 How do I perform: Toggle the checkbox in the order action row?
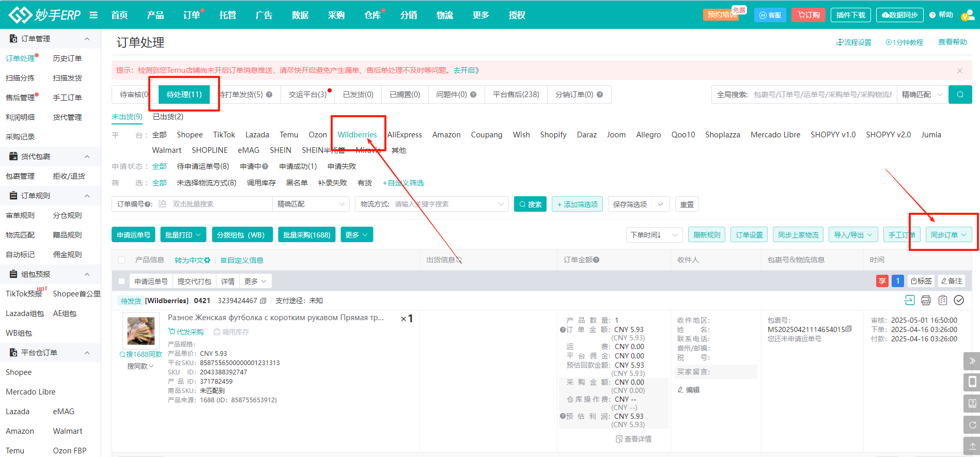tap(122, 281)
